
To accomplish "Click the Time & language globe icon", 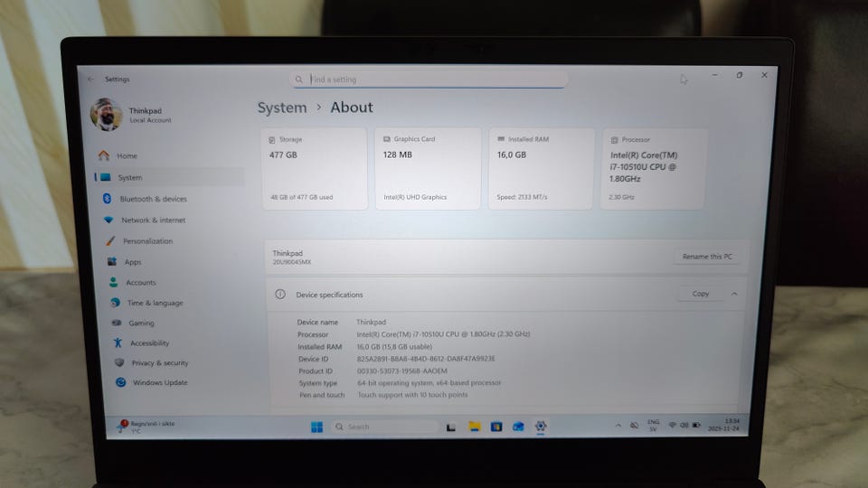I will click(x=115, y=302).
